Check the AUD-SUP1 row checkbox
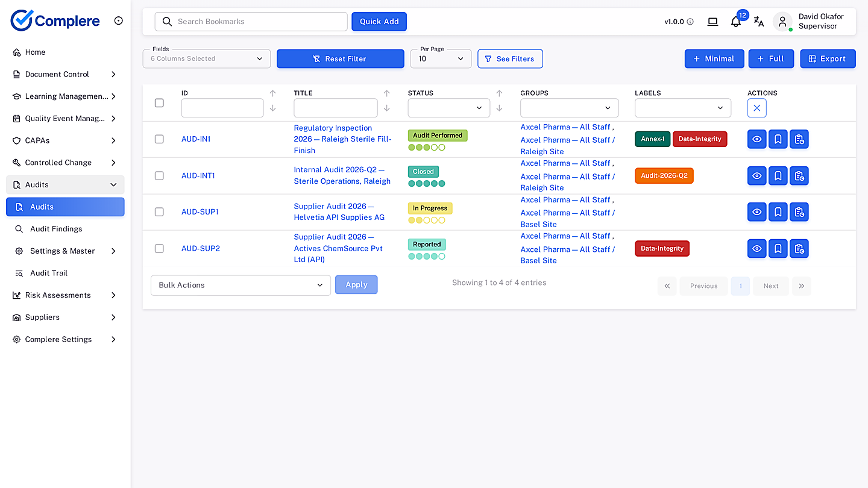The height and width of the screenshot is (488, 868). (x=159, y=212)
